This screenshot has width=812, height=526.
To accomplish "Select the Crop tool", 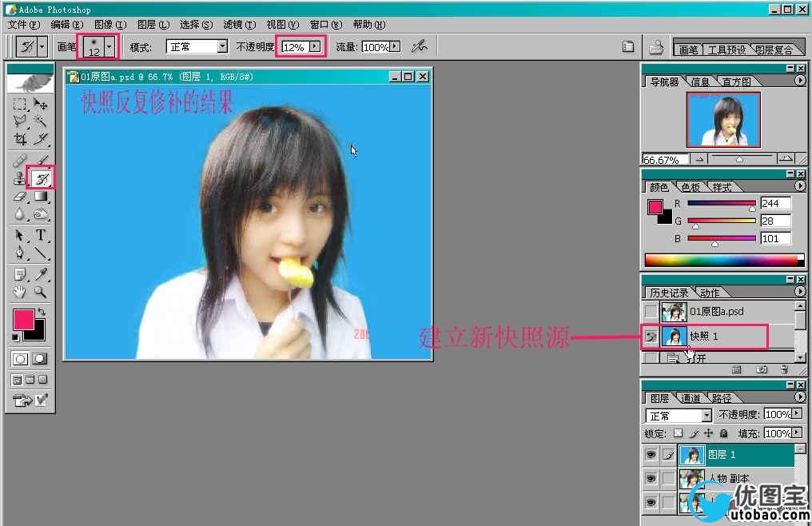I will [x=20, y=139].
